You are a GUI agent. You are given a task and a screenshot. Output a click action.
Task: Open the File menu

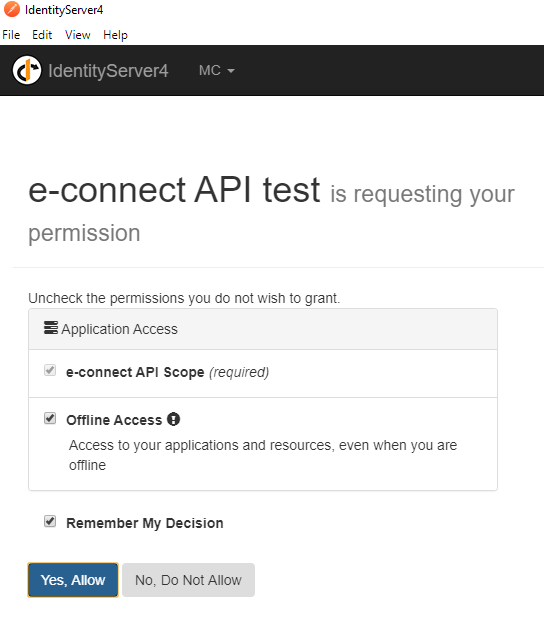[x=11, y=35]
